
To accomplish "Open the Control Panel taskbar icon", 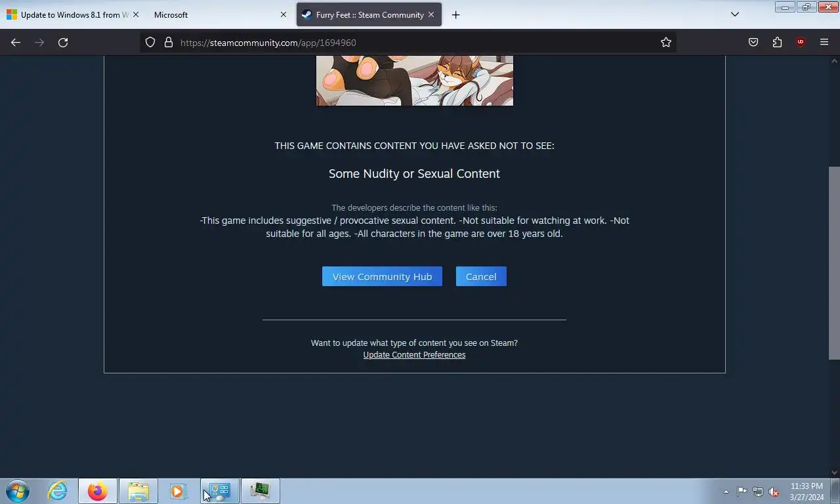I will pyautogui.click(x=220, y=491).
